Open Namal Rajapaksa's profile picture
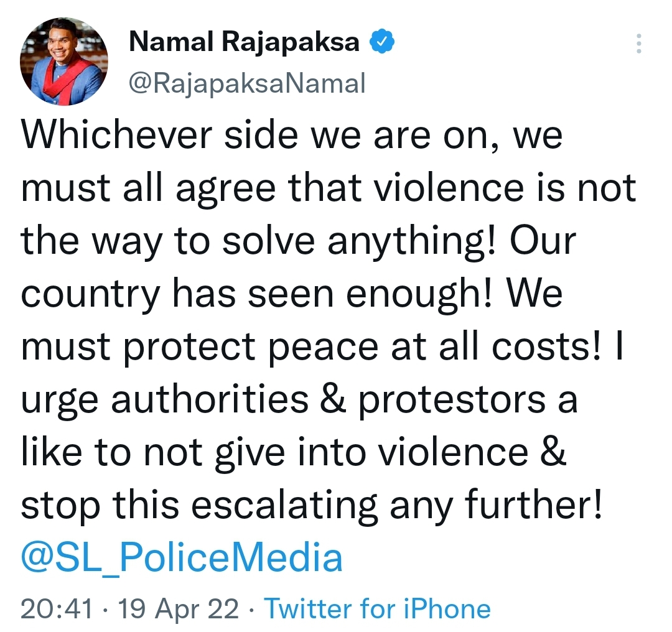 point(65,60)
